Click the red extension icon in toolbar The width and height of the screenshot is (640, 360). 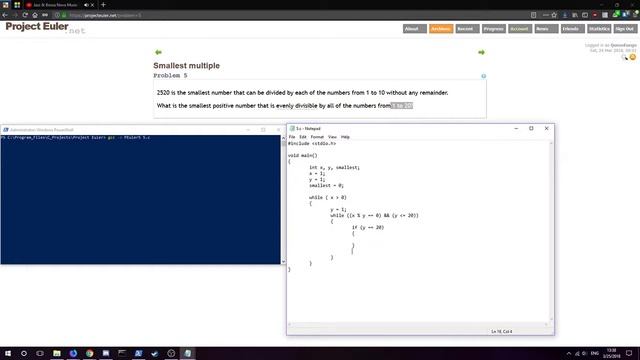click(x=595, y=15)
